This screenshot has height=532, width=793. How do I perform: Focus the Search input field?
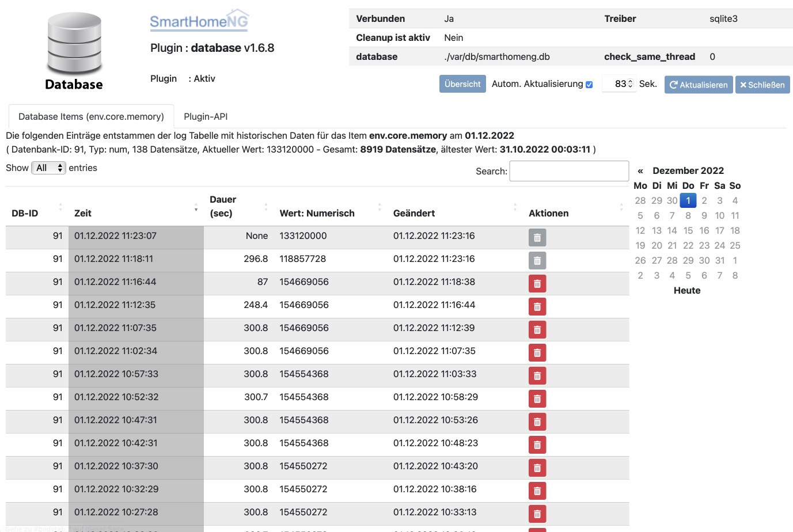(x=569, y=171)
